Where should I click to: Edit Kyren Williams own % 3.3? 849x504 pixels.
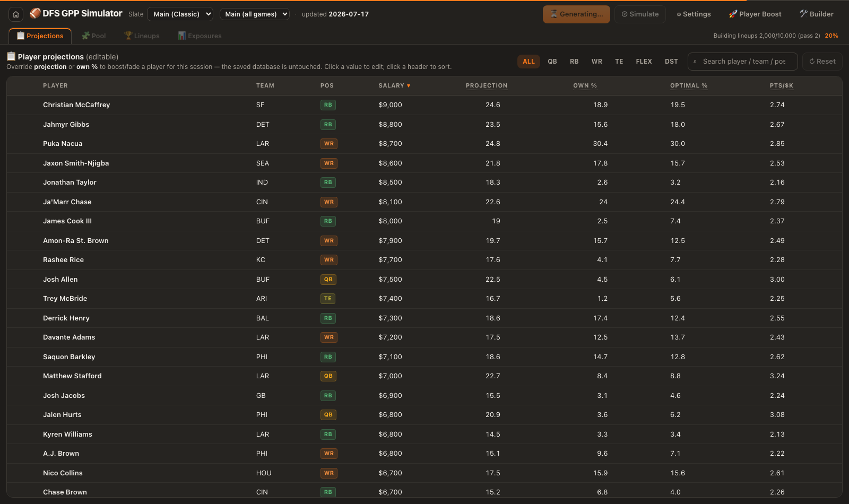(602, 435)
